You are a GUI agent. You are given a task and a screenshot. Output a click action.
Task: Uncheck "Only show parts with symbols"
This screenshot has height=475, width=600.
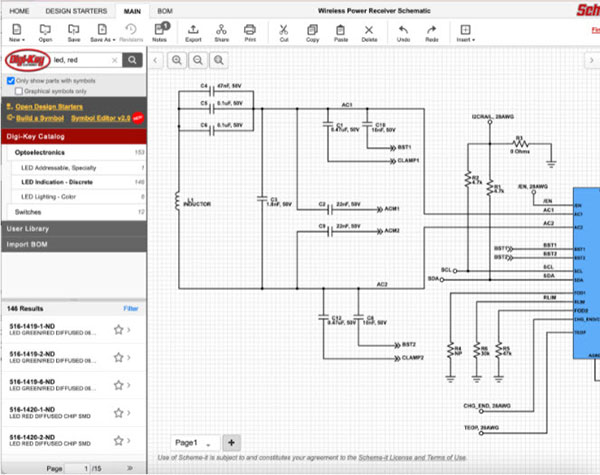click(11, 80)
